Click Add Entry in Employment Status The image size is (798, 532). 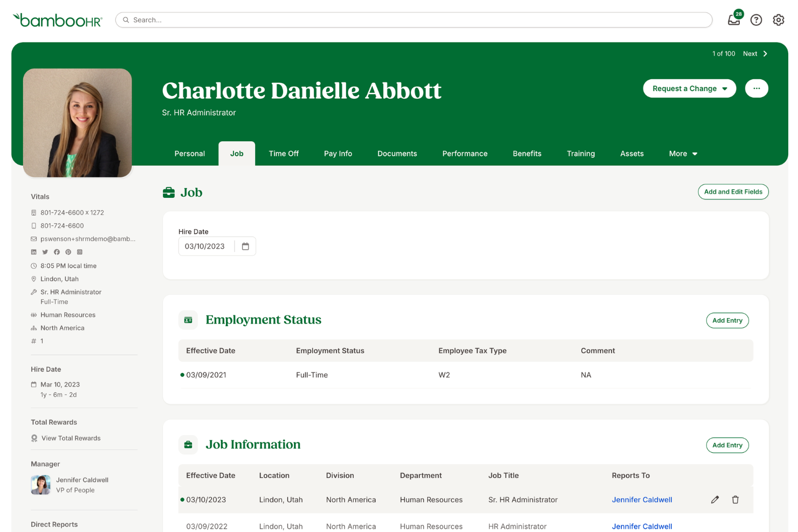pyautogui.click(x=727, y=320)
